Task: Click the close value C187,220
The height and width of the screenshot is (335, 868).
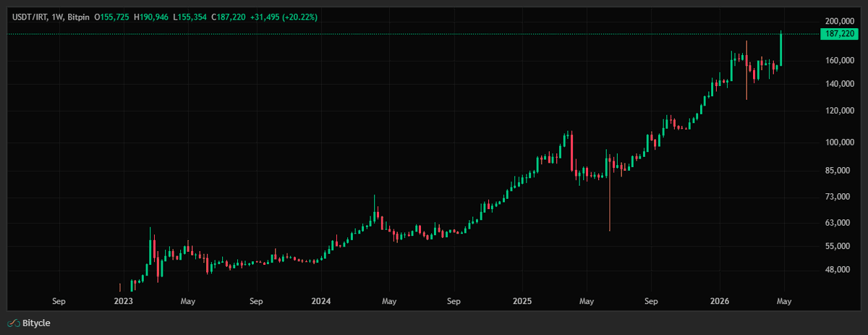Action: [228, 16]
